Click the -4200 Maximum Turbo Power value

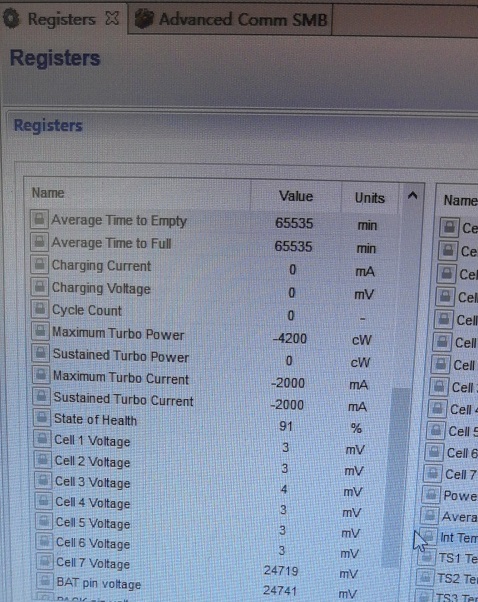(x=289, y=339)
